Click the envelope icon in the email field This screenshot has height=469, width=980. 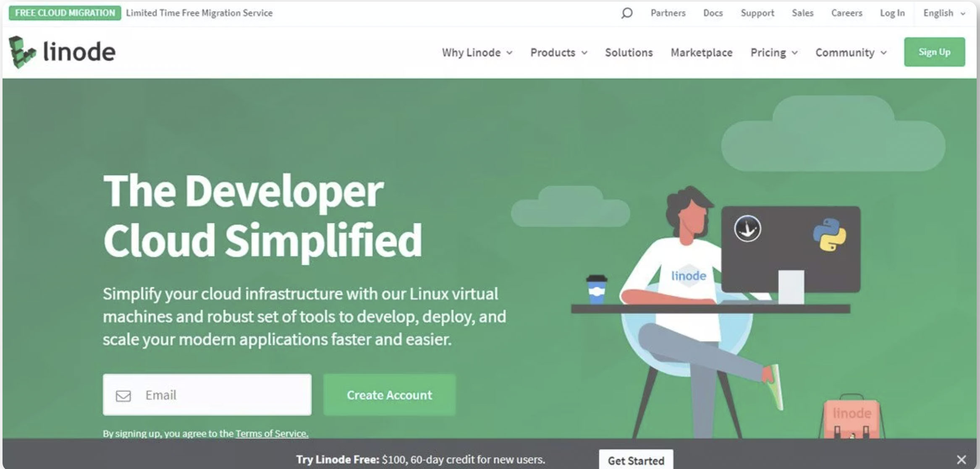pos(123,396)
